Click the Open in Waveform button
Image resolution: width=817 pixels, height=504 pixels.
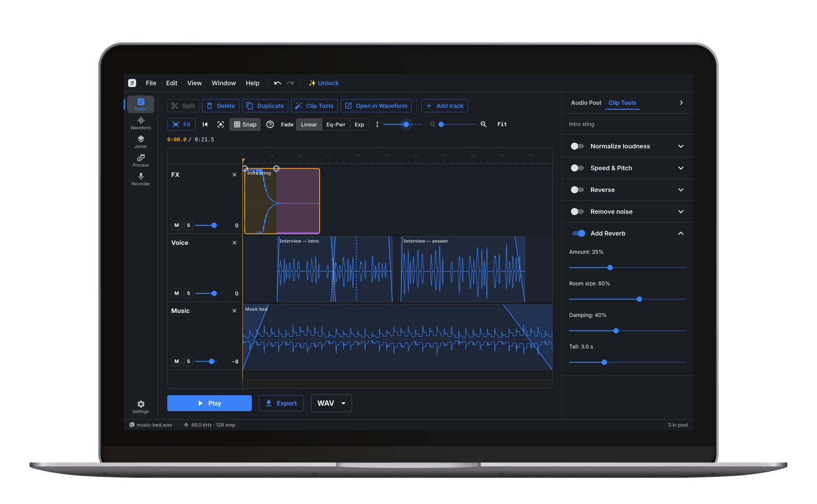pyautogui.click(x=376, y=106)
